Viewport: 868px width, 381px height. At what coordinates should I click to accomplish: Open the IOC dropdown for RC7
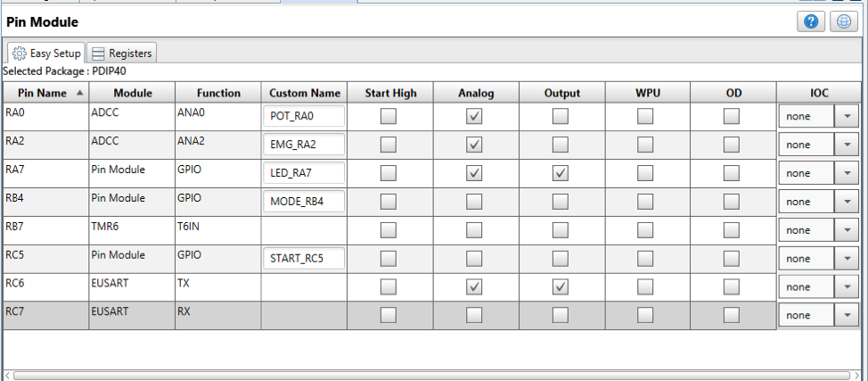pyautogui.click(x=846, y=315)
